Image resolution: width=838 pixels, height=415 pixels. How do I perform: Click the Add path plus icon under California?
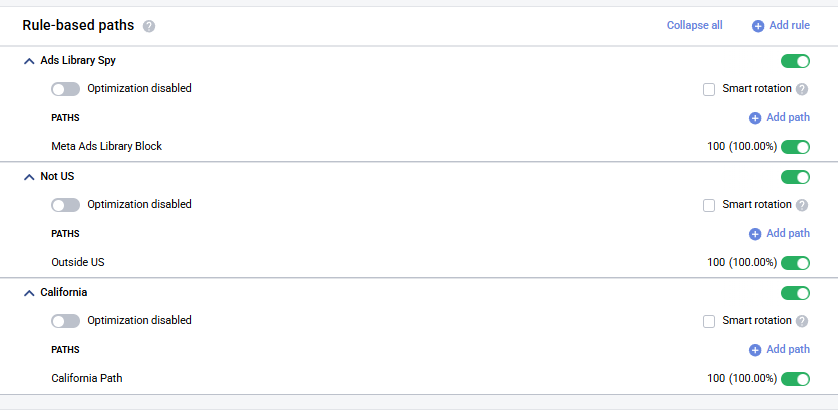point(755,350)
